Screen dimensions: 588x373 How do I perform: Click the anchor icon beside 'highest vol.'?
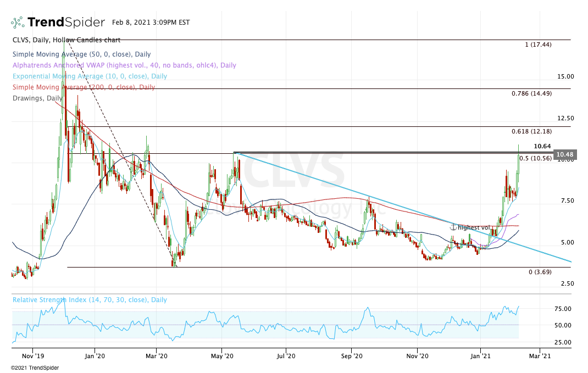point(453,227)
